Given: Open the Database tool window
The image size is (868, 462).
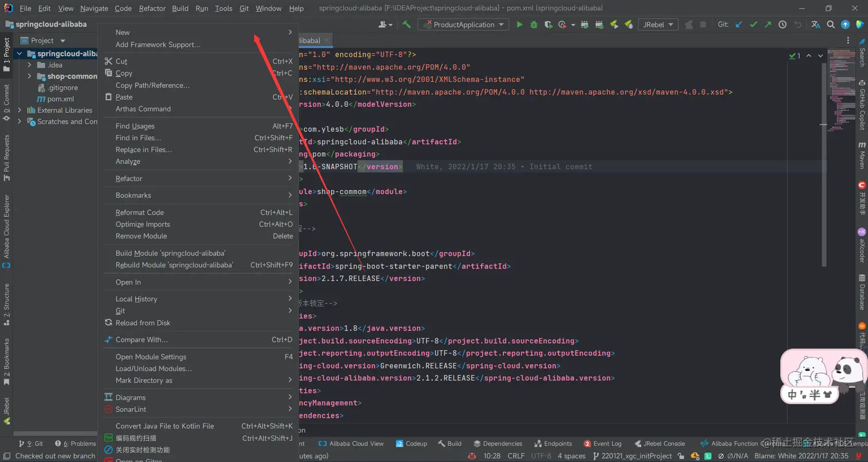Looking at the screenshot, I should coord(862,292).
